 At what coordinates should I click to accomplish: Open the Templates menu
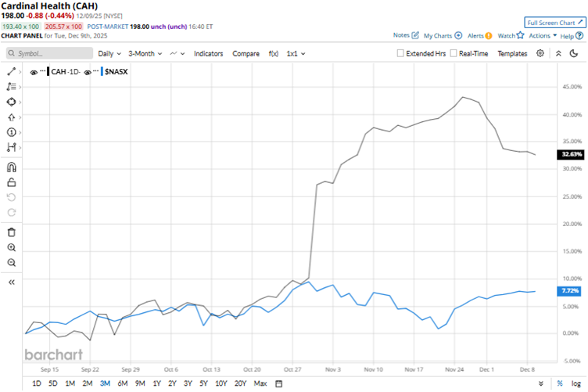512,54
